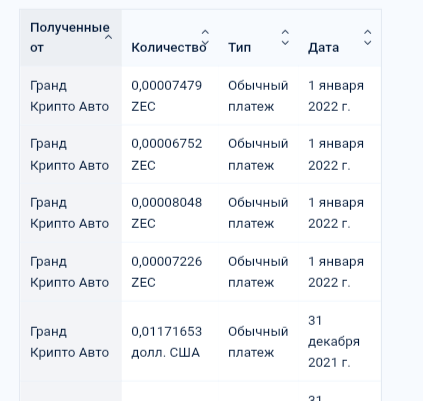Open the row with 0,00006752 ZEC

pyautogui.click(x=200, y=154)
